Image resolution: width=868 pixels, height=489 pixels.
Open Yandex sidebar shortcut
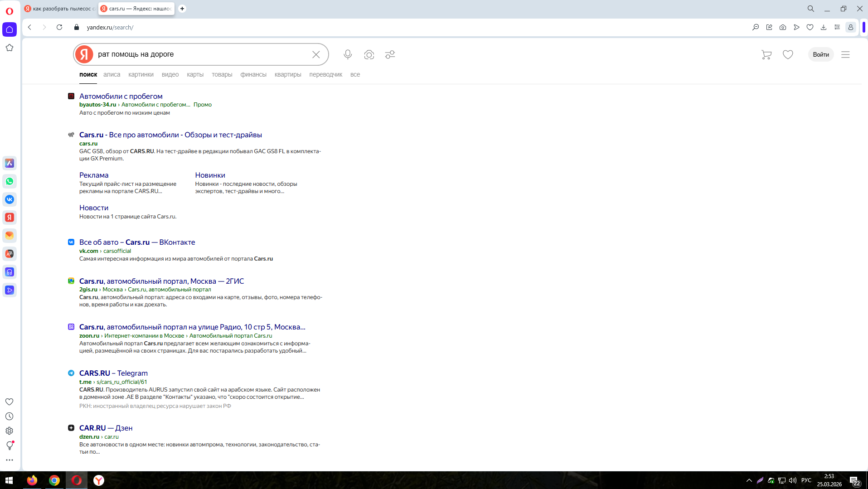(x=10, y=218)
